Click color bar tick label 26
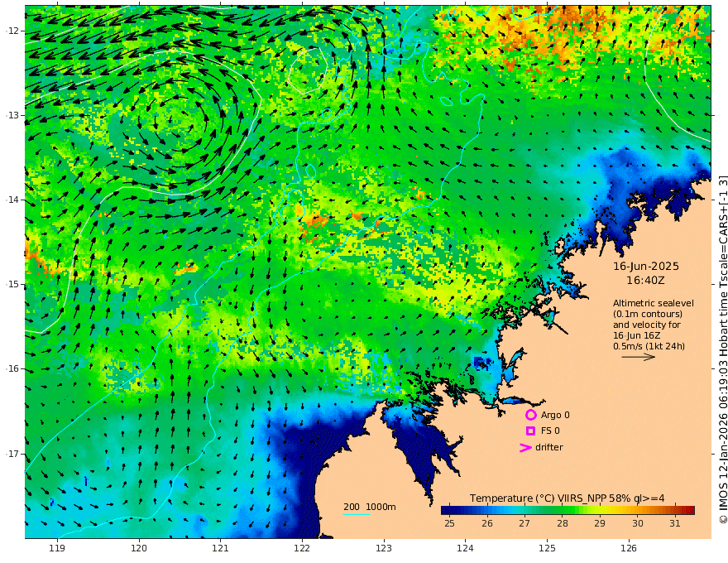Viewport: 728px width, 563px height. (487, 523)
